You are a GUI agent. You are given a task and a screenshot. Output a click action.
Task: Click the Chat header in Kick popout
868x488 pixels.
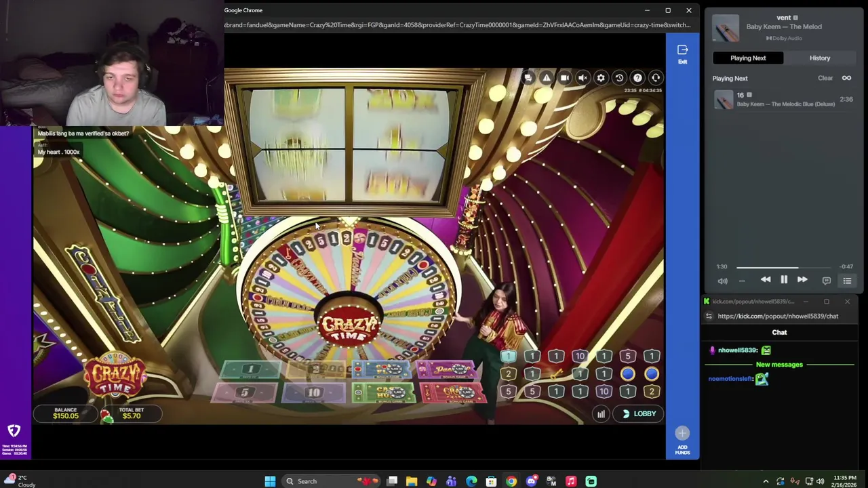coord(779,332)
